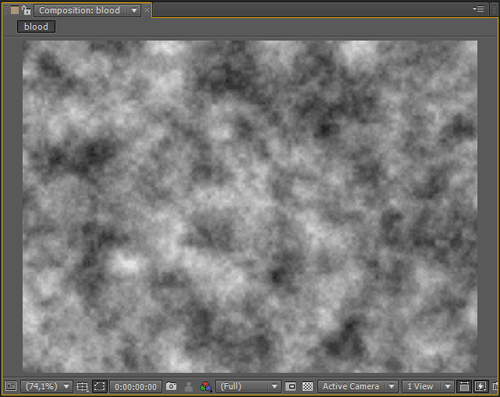Open the composition tab dropdown arrow

click(134, 11)
